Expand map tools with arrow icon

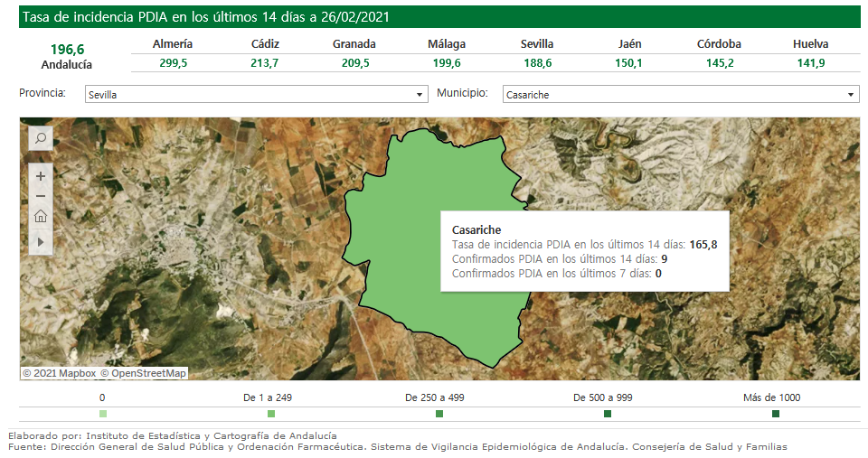click(x=41, y=241)
